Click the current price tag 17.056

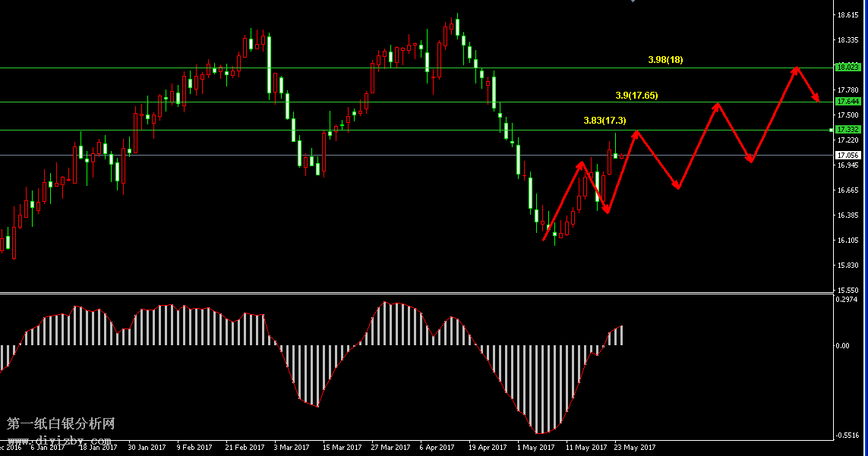click(847, 155)
